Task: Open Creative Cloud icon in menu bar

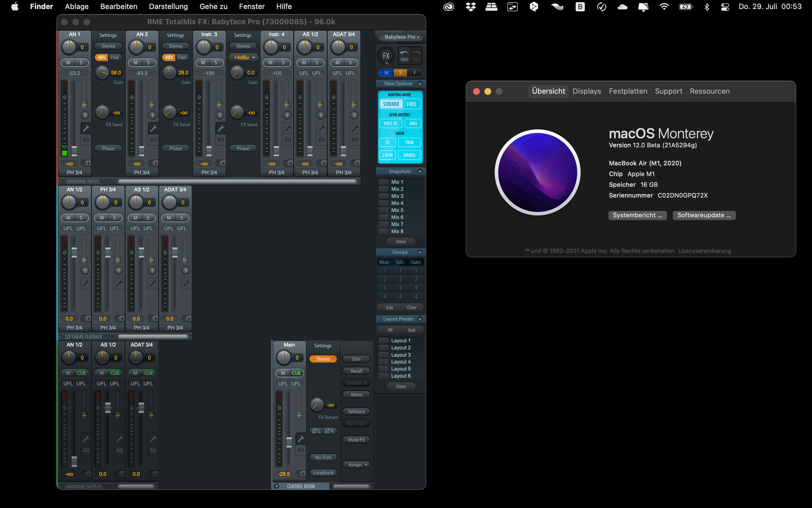Action: (449, 7)
